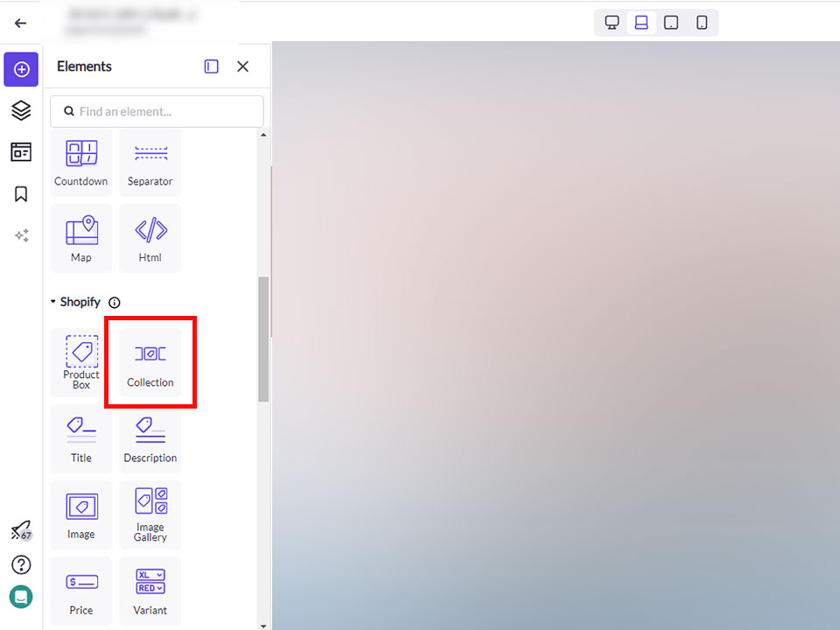Viewport: 840px width, 630px height.
Task: Select the Collection element
Action: pyautogui.click(x=150, y=363)
